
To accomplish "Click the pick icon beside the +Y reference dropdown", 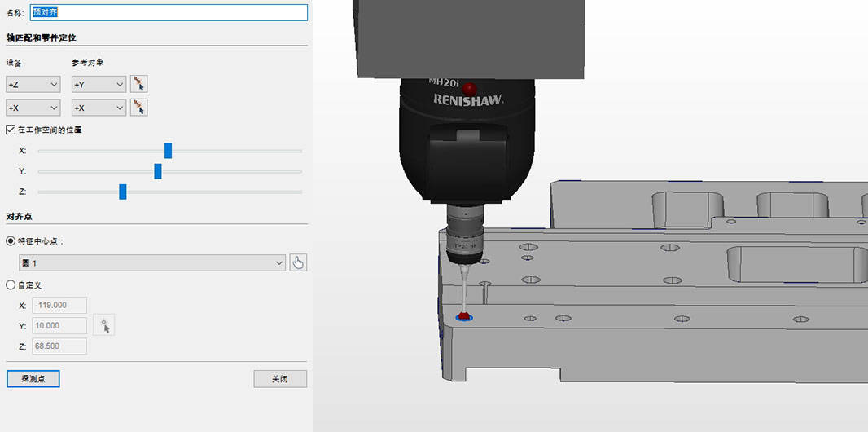I will [139, 84].
